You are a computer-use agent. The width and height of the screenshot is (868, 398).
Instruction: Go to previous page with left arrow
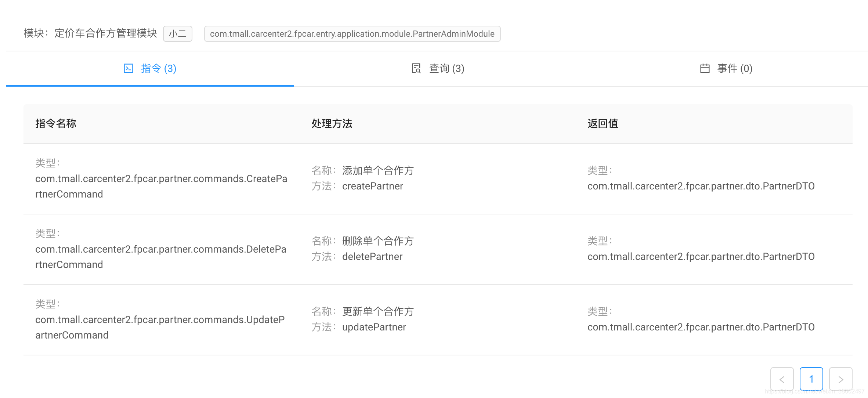pyautogui.click(x=782, y=379)
